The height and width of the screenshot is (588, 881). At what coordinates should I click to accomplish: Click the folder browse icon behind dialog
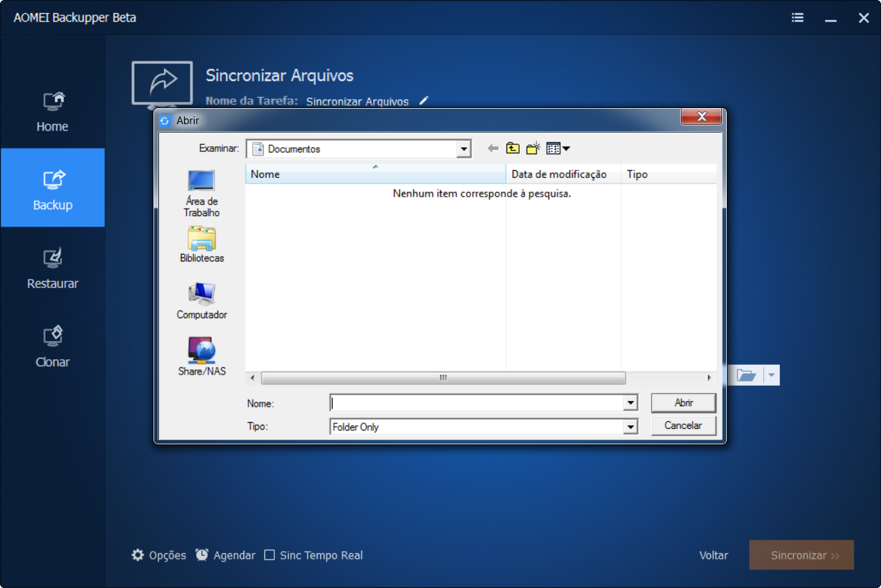(x=746, y=375)
